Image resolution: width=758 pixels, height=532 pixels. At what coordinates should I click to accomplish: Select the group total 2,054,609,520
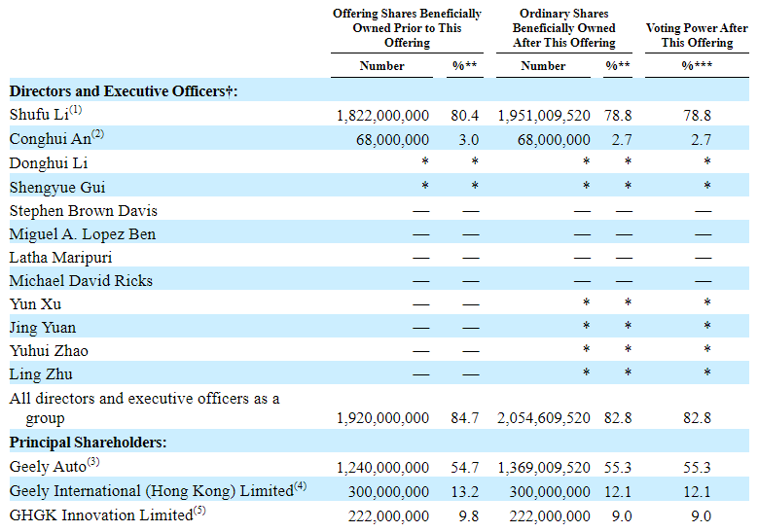pyautogui.click(x=544, y=418)
